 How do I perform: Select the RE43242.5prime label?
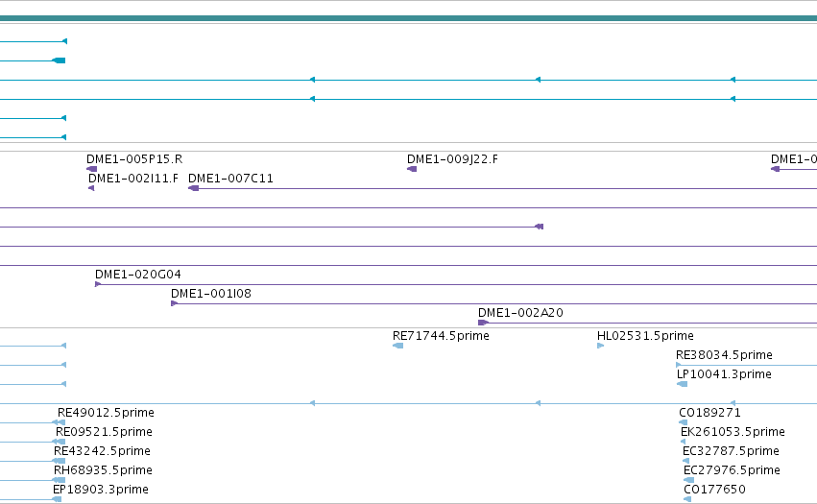tap(102, 451)
